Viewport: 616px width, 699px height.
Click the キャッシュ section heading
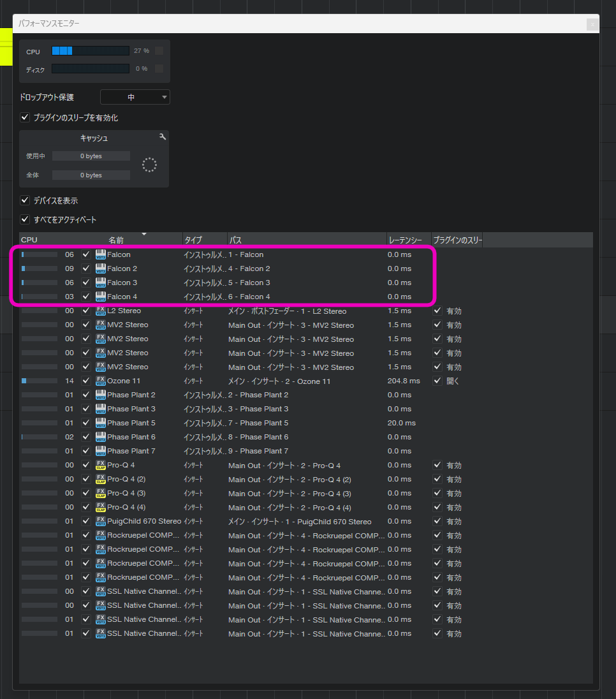click(x=94, y=138)
